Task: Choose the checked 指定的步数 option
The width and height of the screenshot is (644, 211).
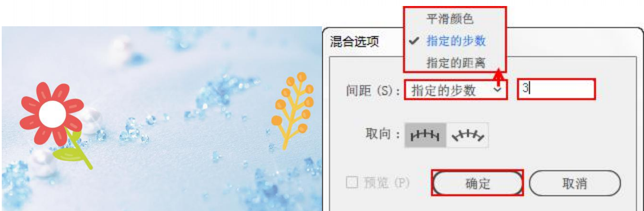Action: (456, 41)
